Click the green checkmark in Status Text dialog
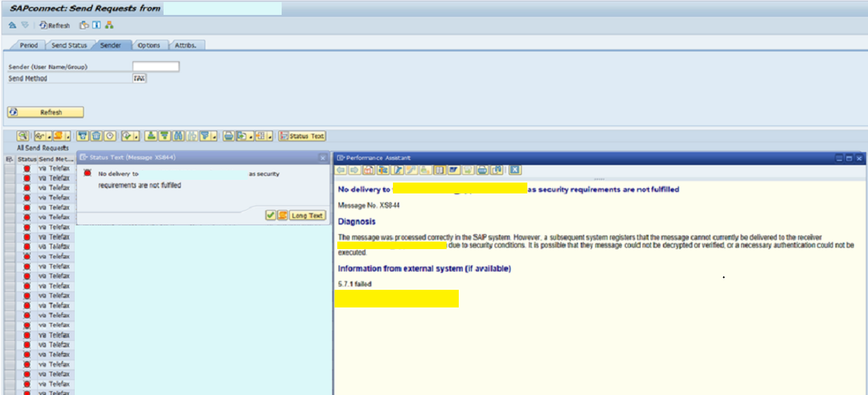The width and height of the screenshot is (868, 395). 270,215
